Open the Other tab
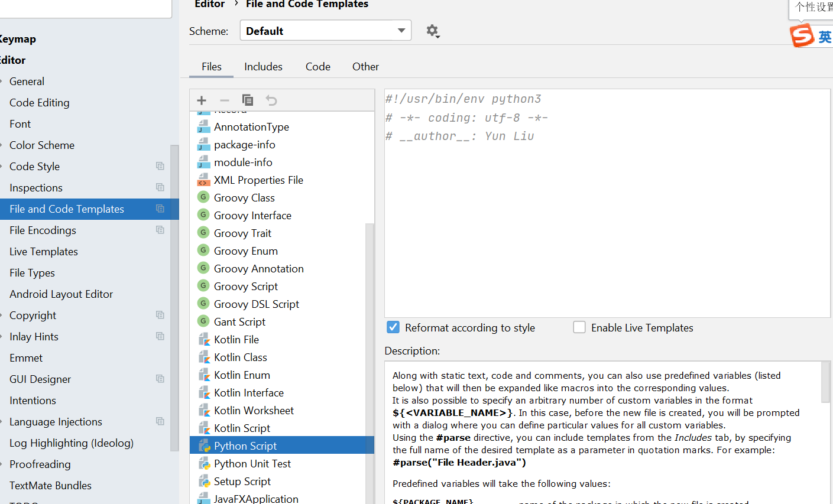Screen dimensions: 833x504 coord(365,67)
